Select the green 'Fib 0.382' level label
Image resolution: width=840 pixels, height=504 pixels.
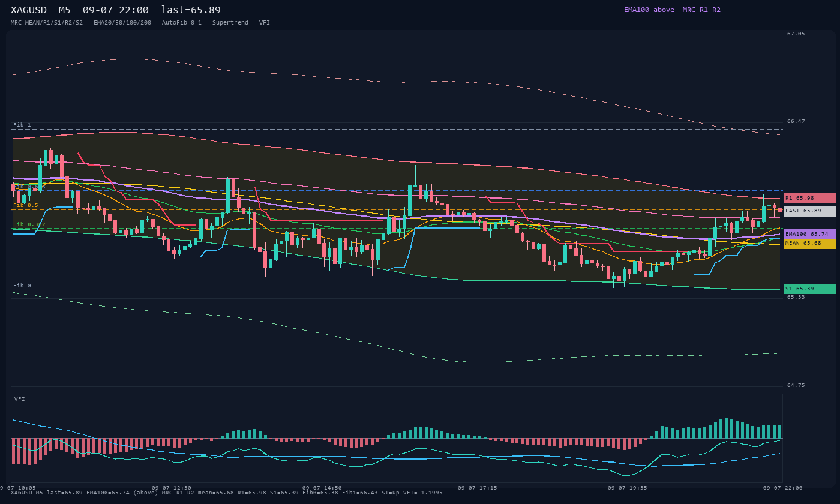(x=29, y=224)
